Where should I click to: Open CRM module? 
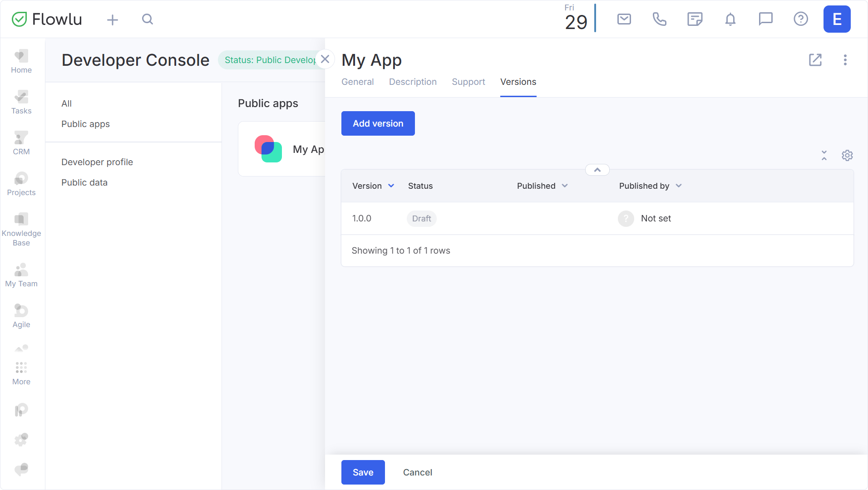click(21, 143)
